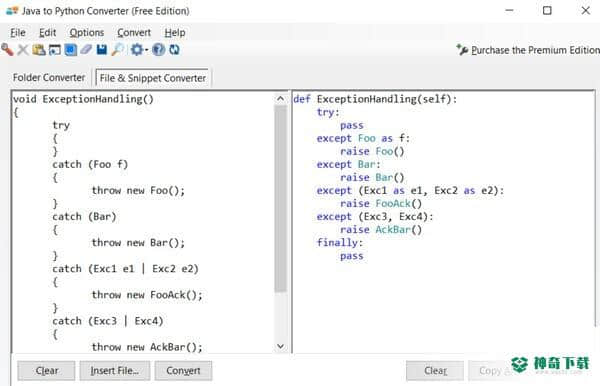Click the app icon in the title bar
The image size is (600, 386).
[x=12, y=10]
